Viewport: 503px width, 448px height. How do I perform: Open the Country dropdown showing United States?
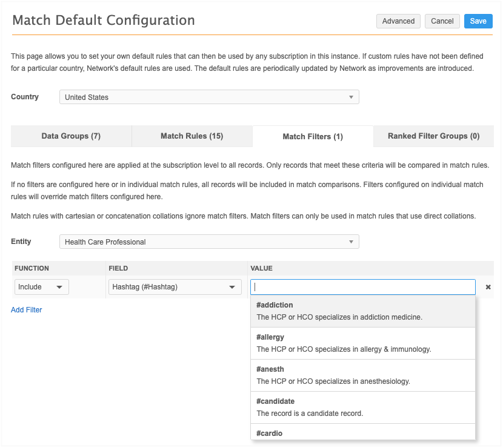click(x=209, y=97)
